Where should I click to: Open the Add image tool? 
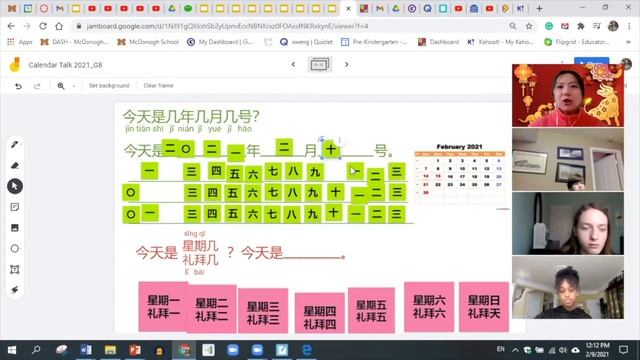[15, 228]
